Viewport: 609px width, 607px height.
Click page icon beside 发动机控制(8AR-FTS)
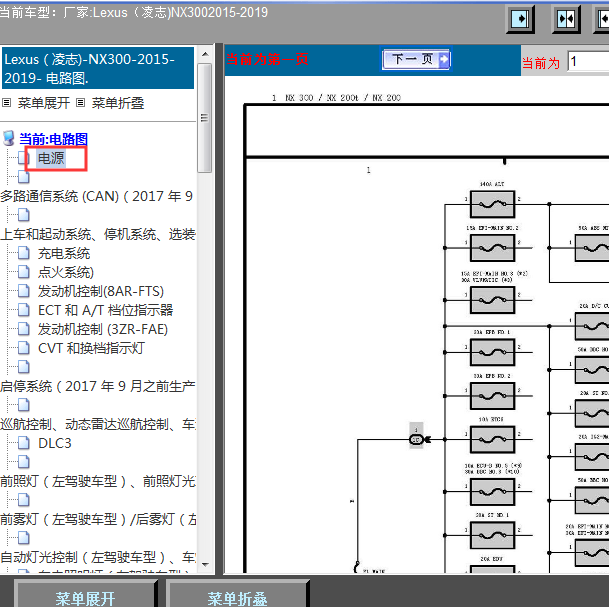pyautogui.click(x=23, y=291)
